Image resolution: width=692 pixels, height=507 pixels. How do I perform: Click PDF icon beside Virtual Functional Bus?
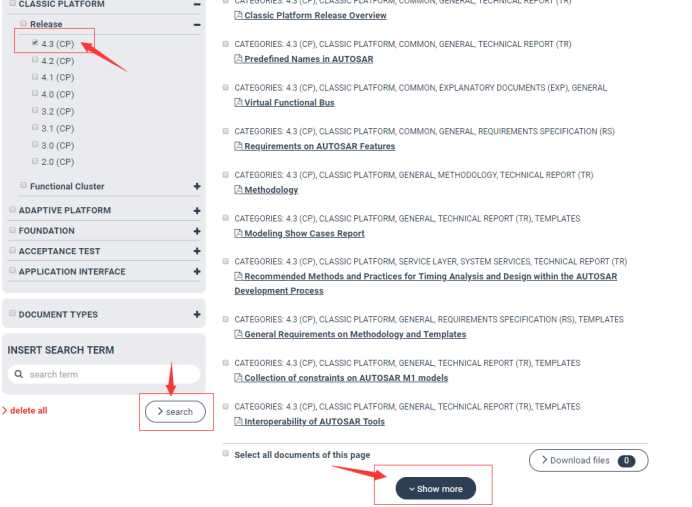coord(238,102)
